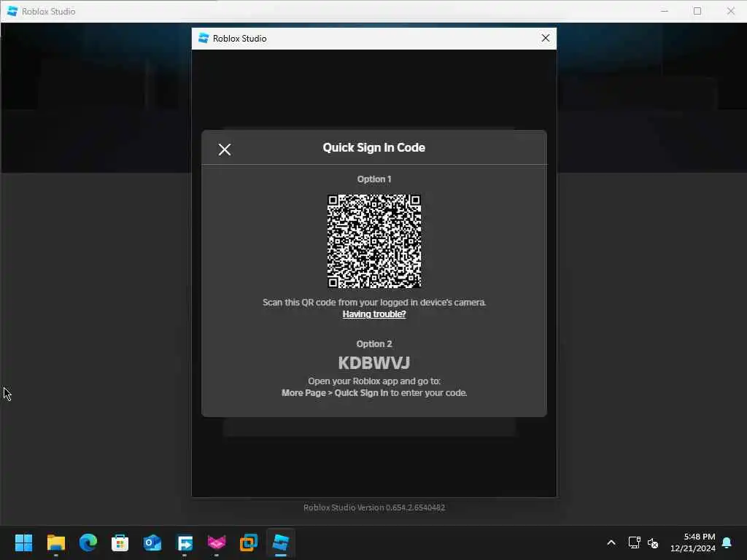
Task: Click the Option 2 label
Action: point(374,344)
